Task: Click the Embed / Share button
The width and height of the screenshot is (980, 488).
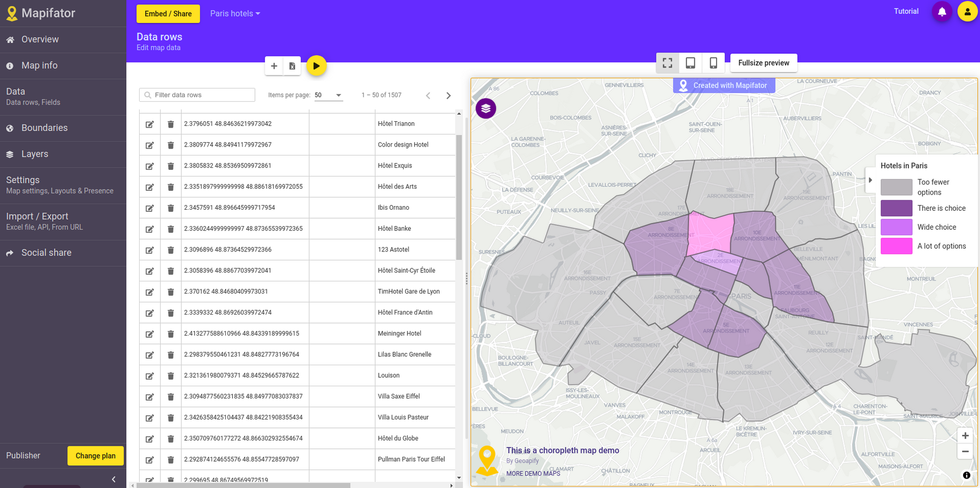Action: [168, 13]
